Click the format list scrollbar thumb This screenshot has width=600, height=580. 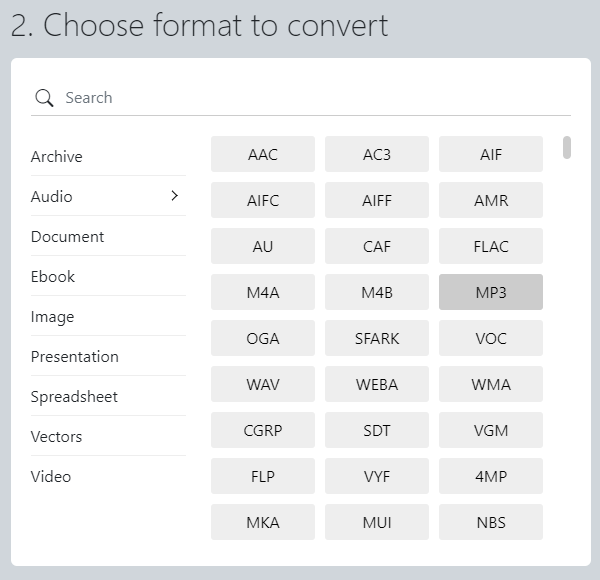pos(567,147)
